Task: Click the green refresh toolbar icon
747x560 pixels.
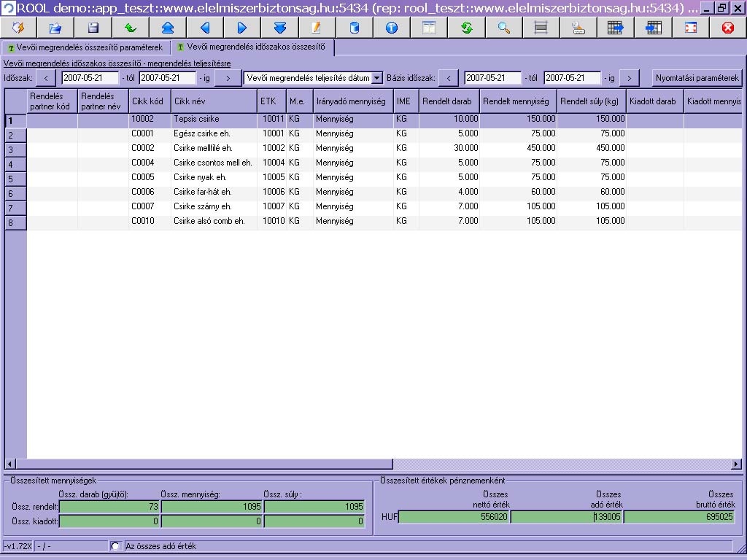Action: pos(466,28)
